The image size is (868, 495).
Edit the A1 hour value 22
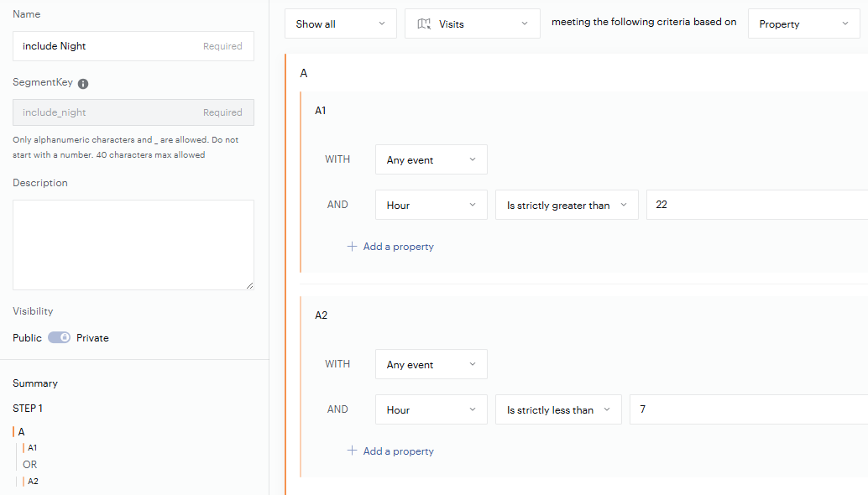click(x=756, y=205)
